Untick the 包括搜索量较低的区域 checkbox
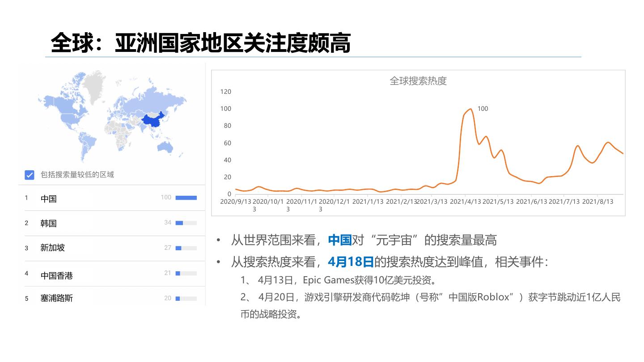This screenshot has width=644, height=362. [30, 175]
